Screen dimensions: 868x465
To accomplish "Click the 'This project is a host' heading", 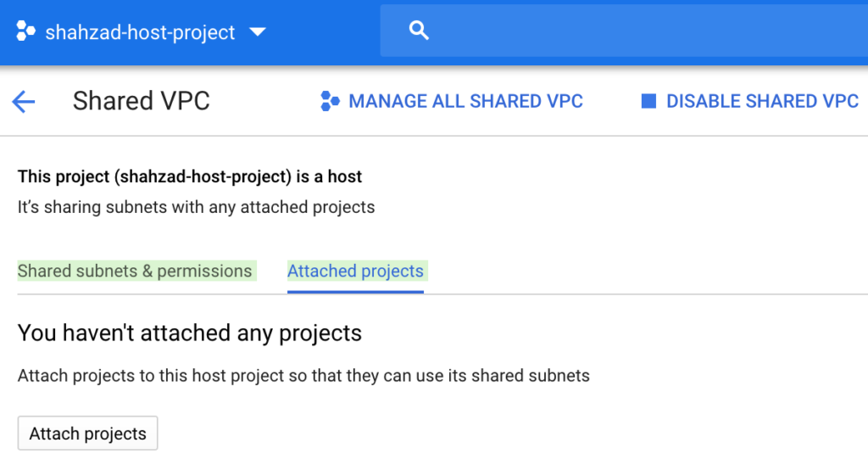I will pos(189,176).
